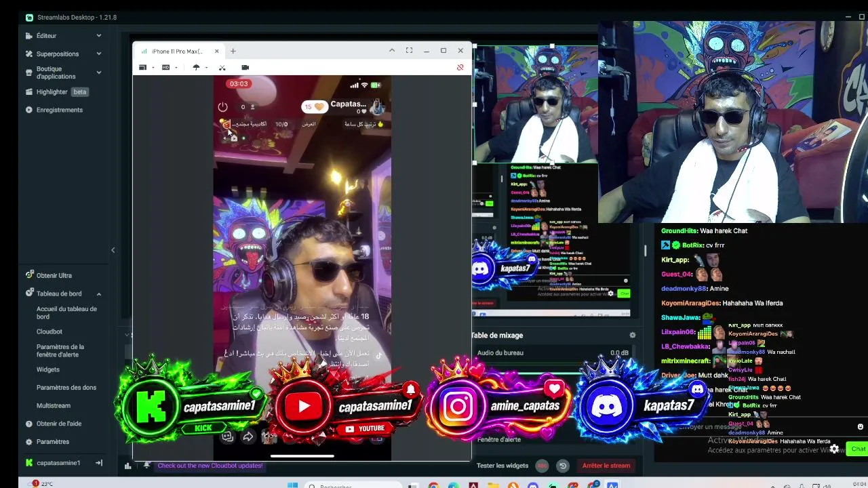
Task: Open the Cloudbot dashboard page
Action: point(50,331)
